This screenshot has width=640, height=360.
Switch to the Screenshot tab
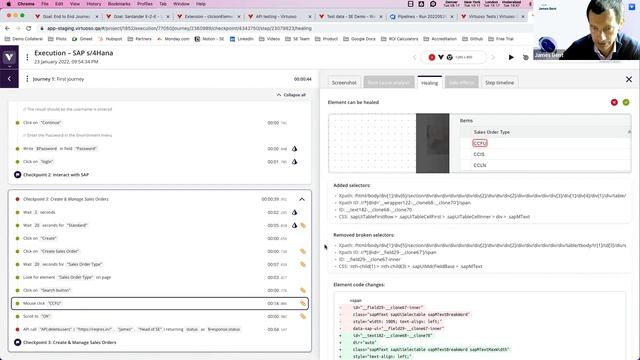(344, 82)
